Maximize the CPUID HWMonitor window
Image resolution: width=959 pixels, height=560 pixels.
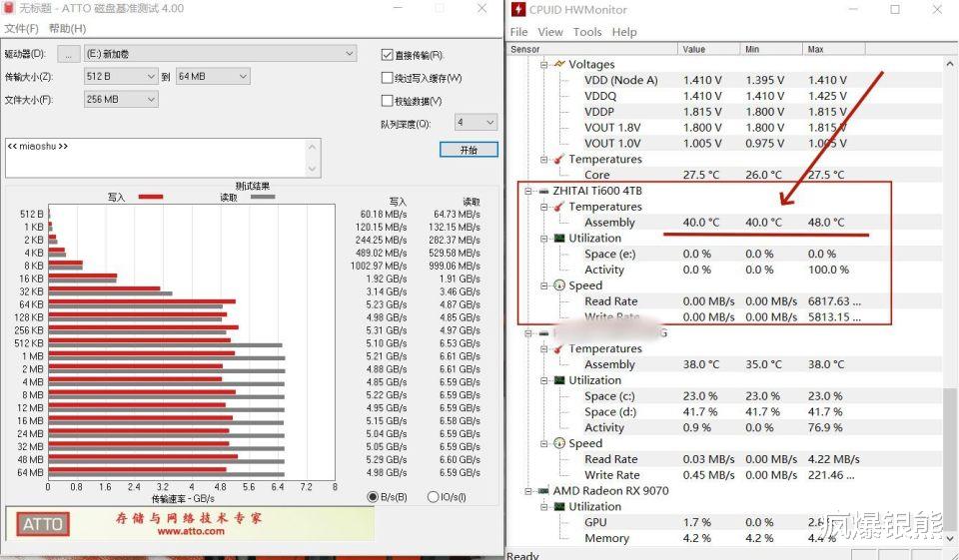click(x=895, y=9)
